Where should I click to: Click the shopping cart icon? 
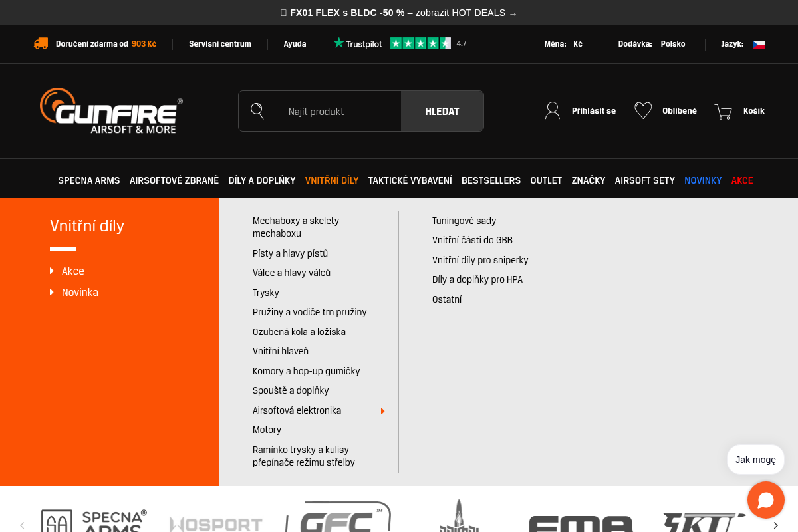point(723,111)
